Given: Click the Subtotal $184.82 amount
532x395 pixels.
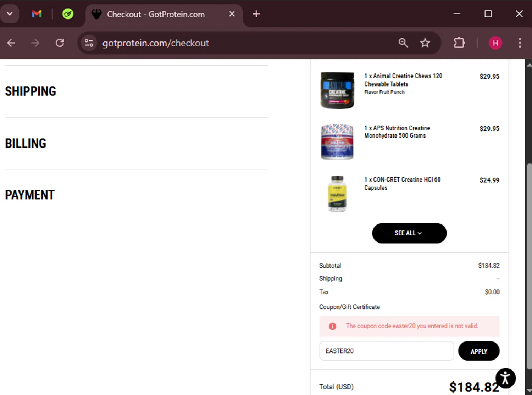Looking at the screenshot, I should (x=489, y=265).
